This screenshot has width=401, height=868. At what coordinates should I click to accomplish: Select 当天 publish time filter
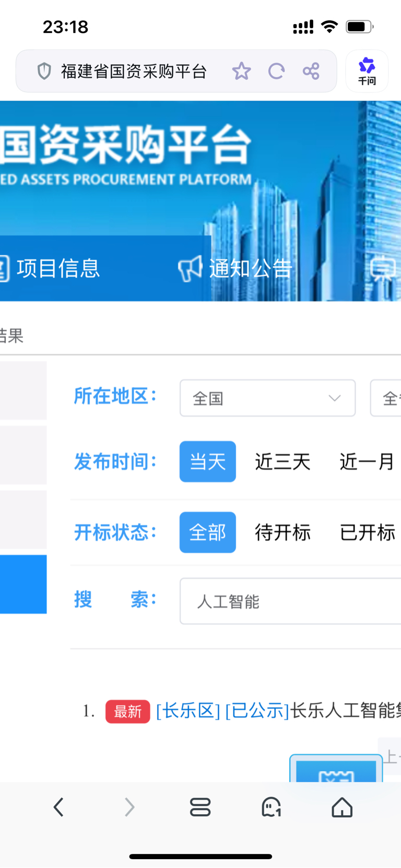pos(208,461)
